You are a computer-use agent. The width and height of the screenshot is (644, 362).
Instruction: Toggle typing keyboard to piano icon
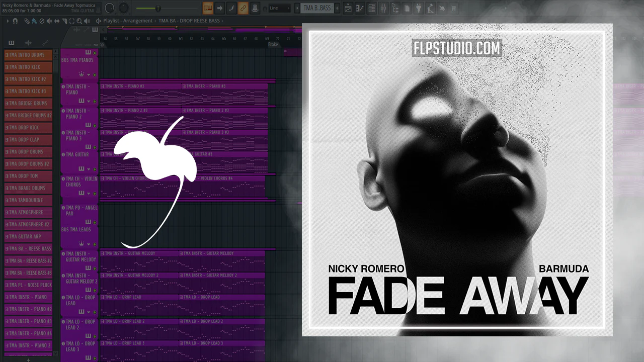(x=208, y=8)
